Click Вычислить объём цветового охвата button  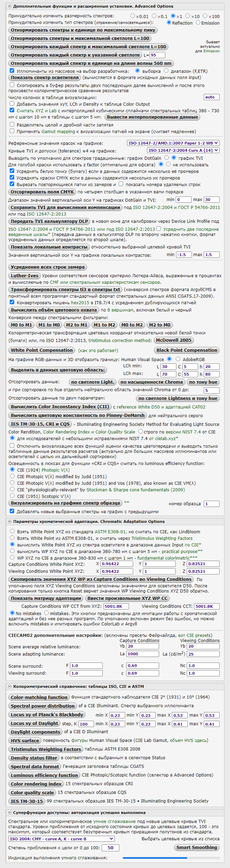54,310
